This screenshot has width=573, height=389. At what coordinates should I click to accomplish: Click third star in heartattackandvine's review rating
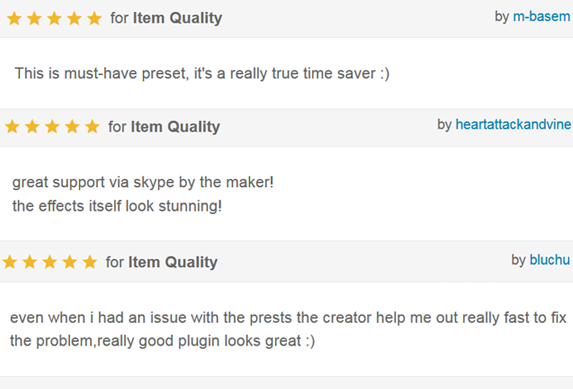(52, 127)
